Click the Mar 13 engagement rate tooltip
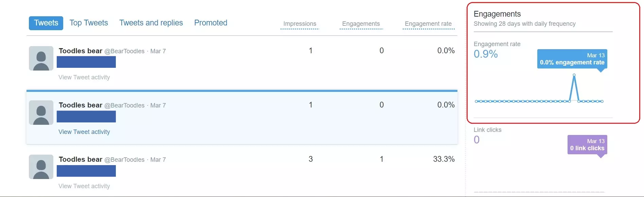Image resolution: width=644 pixels, height=197 pixels. tap(572, 59)
